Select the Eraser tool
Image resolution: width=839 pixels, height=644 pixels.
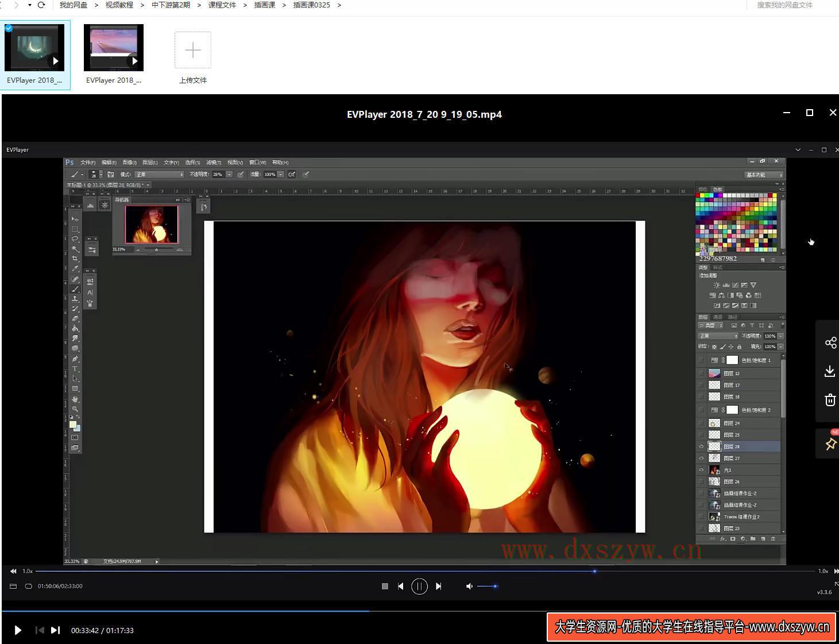tap(75, 318)
